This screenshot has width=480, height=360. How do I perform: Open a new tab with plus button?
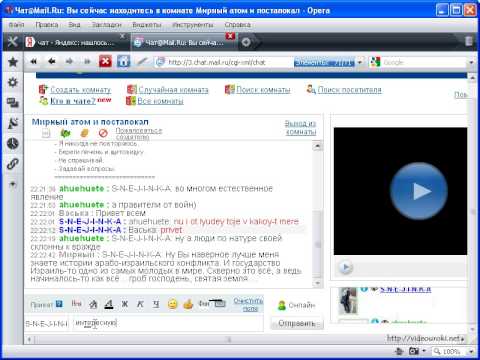click(246, 42)
